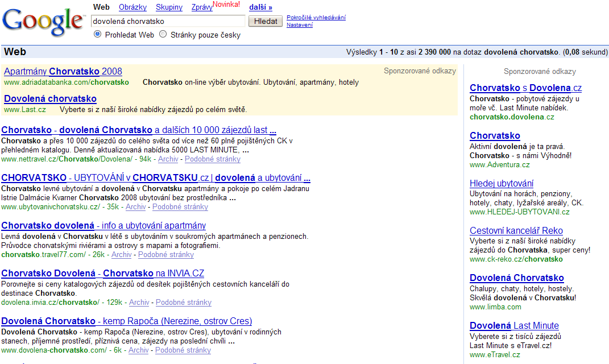Open sidebar ad 'Dovolená Last Minute'
This screenshot has width=609, height=364.
click(x=514, y=326)
